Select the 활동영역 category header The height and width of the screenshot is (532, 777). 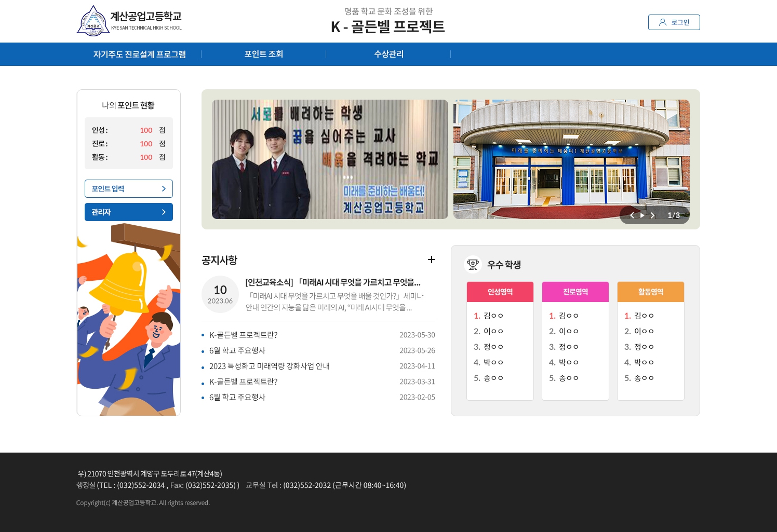point(650,292)
